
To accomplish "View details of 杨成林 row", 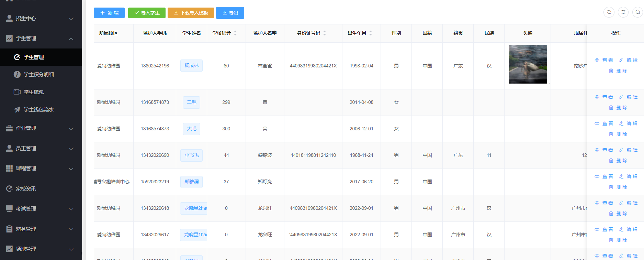I will point(604,60).
